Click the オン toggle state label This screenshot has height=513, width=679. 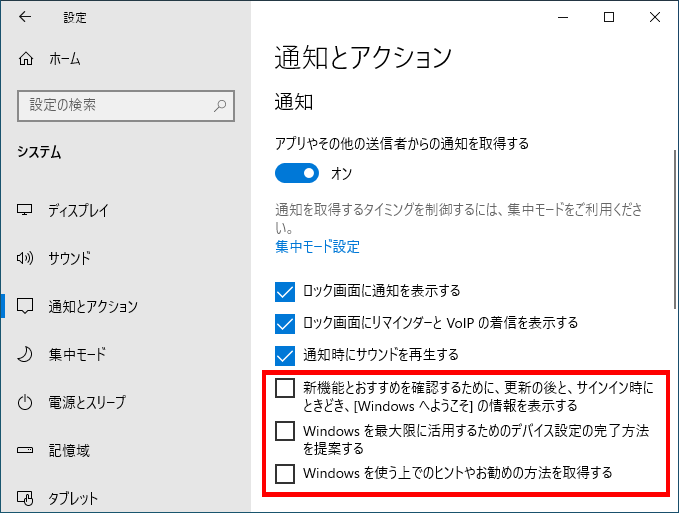(341, 174)
